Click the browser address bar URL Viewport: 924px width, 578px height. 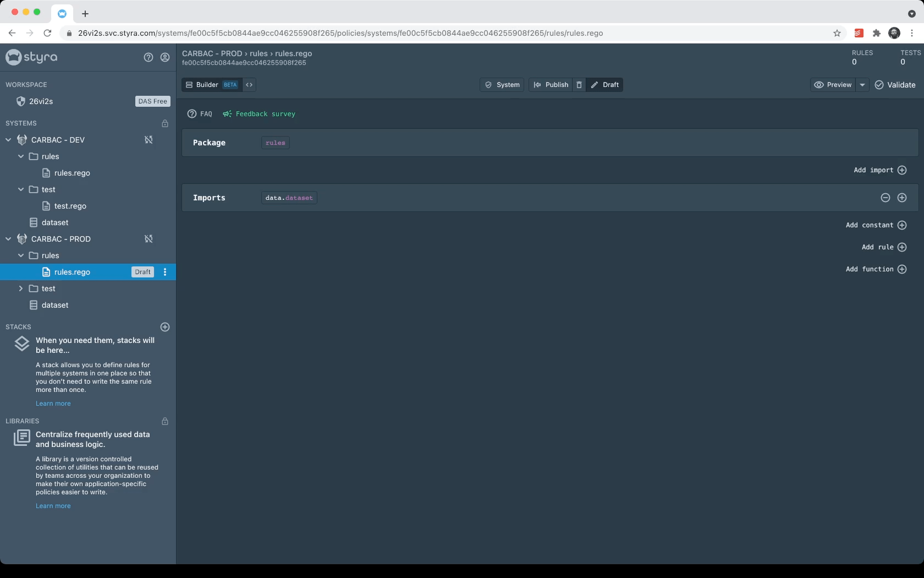coord(340,33)
